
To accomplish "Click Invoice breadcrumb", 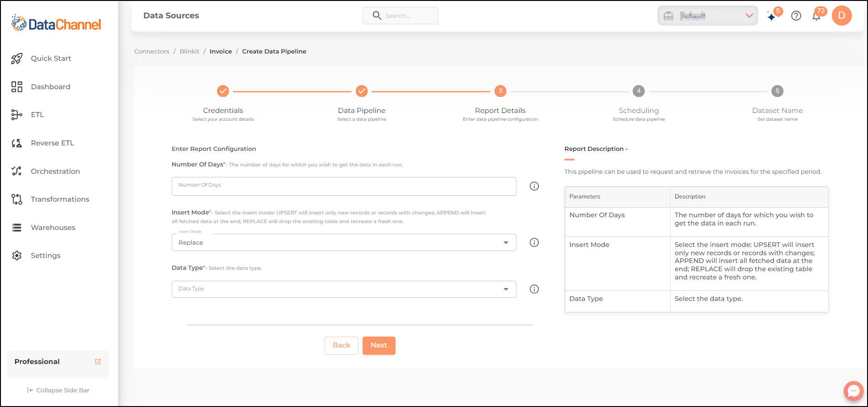I will (221, 52).
